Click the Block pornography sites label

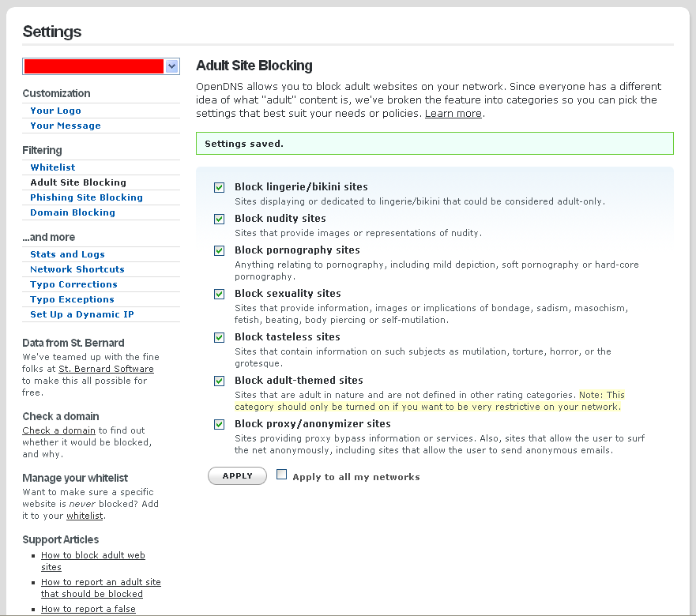pos(297,250)
